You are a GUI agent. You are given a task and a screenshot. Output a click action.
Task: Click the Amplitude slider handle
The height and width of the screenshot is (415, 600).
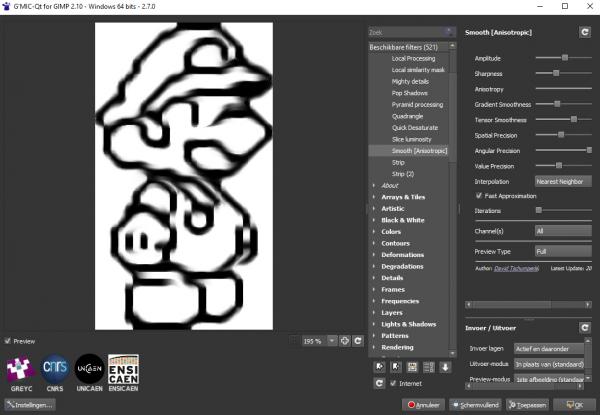click(565, 58)
